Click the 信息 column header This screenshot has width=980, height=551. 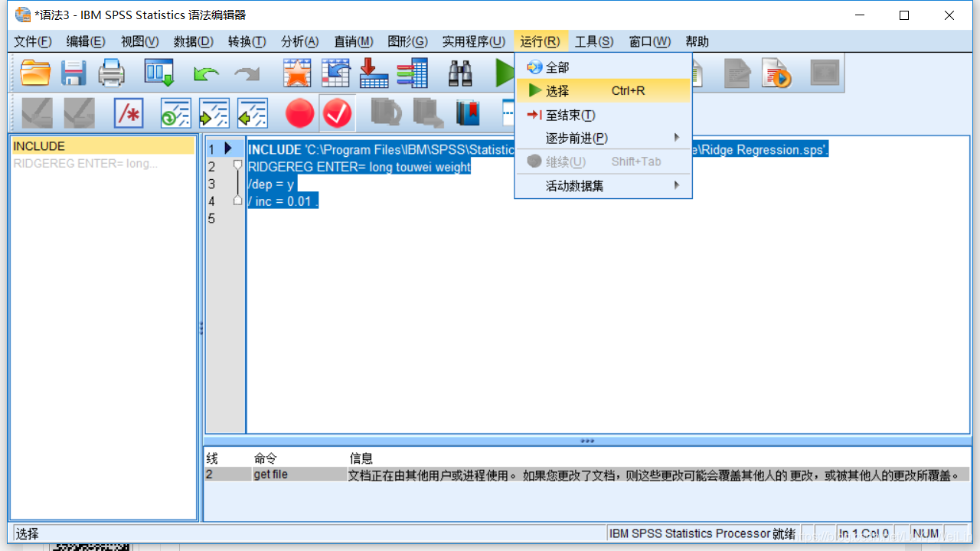(x=361, y=458)
